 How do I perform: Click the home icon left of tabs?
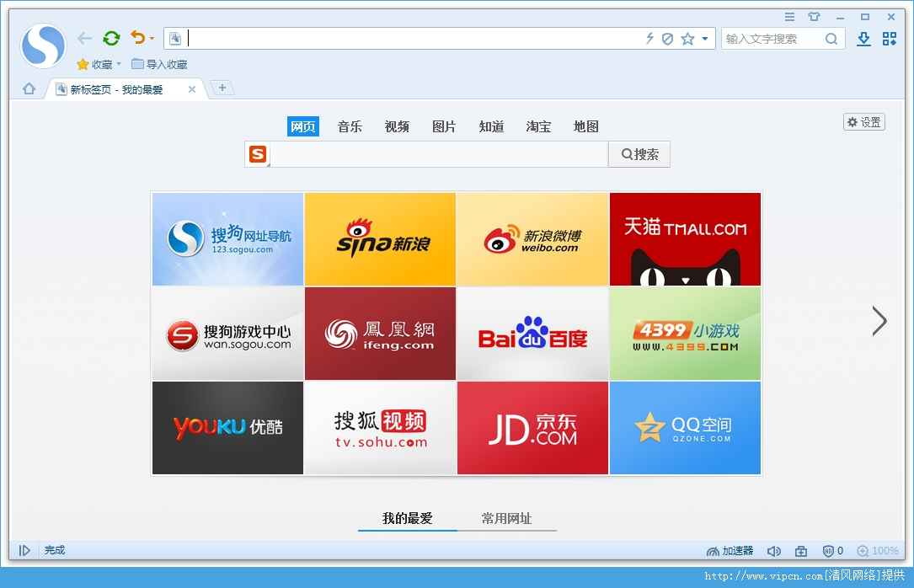(29, 88)
